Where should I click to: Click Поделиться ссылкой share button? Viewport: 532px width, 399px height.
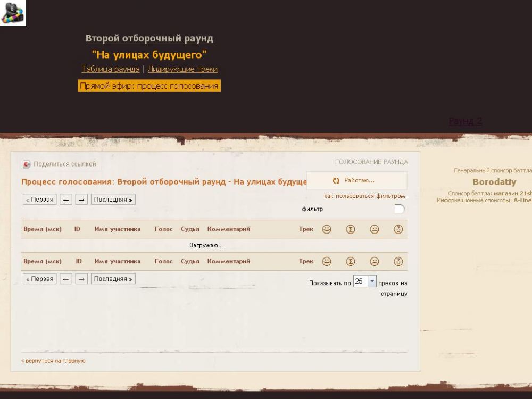pos(60,164)
